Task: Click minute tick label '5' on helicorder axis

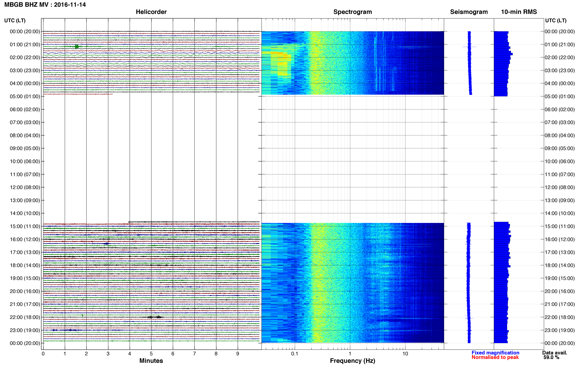Action: tap(151, 354)
